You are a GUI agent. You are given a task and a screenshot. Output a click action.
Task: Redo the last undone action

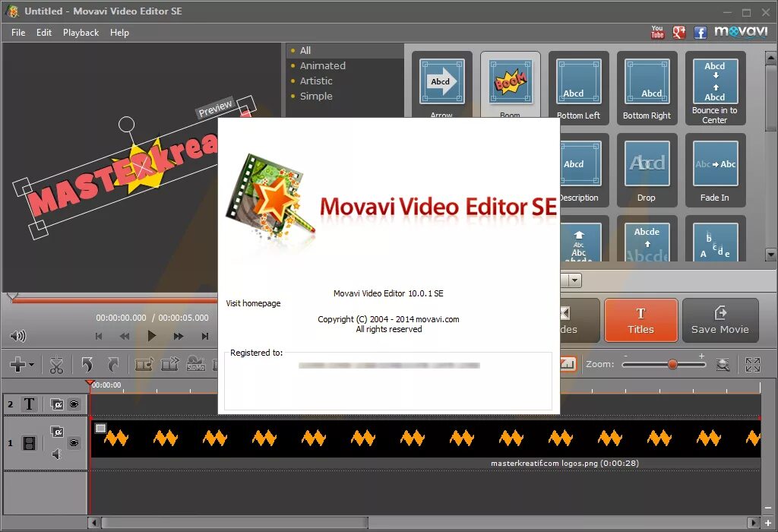(x=113, y=364)
